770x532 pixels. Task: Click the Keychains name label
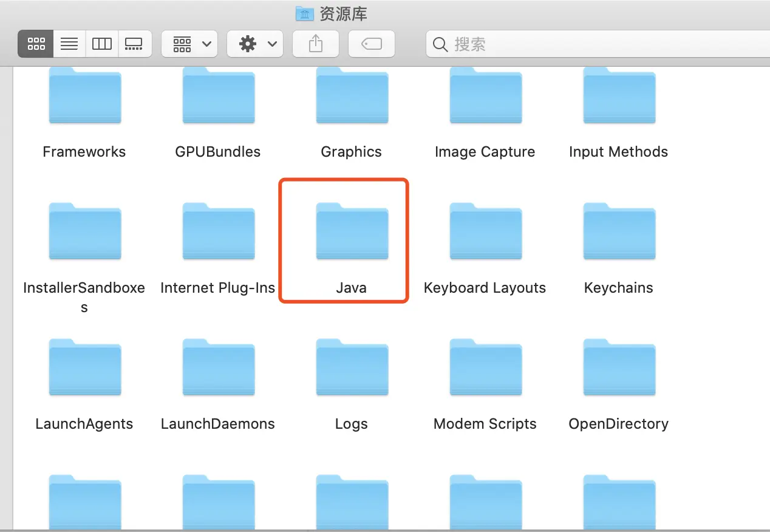pyautogui.click(x=619, y=288)
